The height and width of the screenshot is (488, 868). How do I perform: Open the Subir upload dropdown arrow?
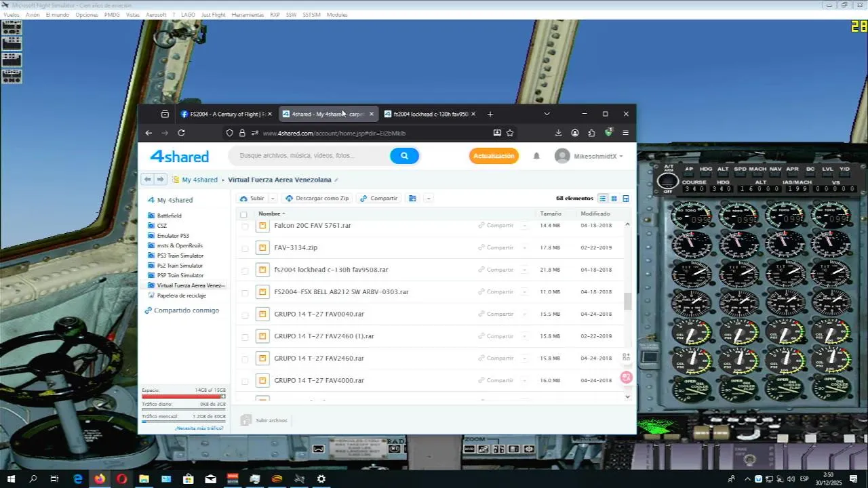[x=273, y=199]
